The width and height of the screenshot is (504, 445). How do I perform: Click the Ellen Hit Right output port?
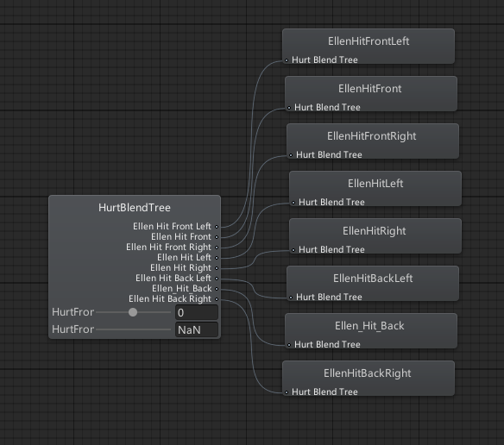(x=217, y=268)
